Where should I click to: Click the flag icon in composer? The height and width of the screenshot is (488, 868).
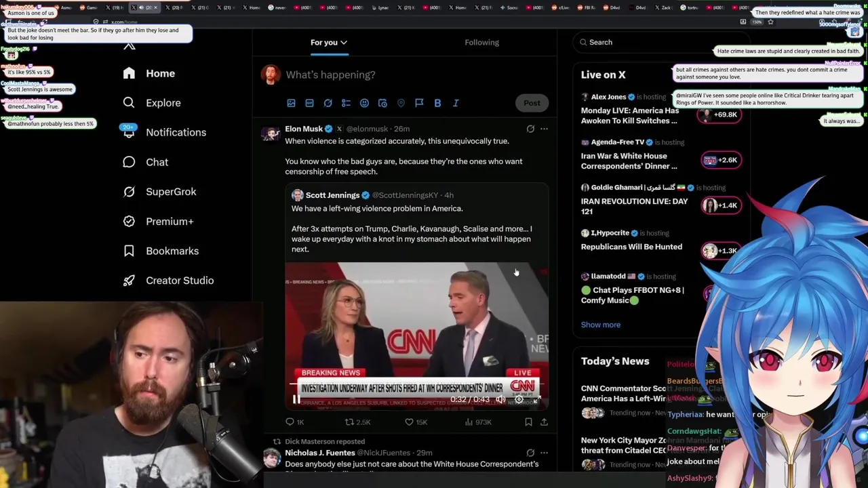click(x=419, y=103)
